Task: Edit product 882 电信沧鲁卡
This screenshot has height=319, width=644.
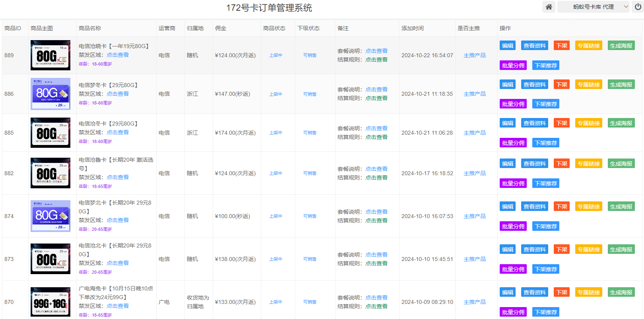Action: pos(508,164)
